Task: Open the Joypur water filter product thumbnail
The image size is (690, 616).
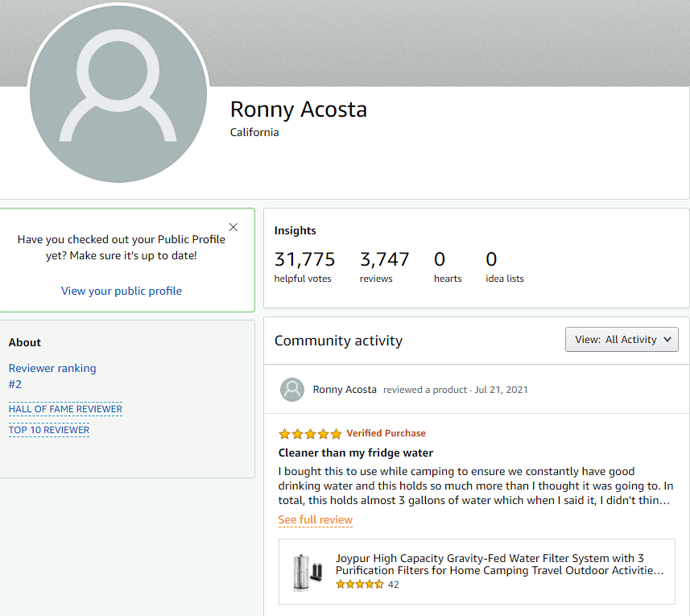Action: (308, 572)
